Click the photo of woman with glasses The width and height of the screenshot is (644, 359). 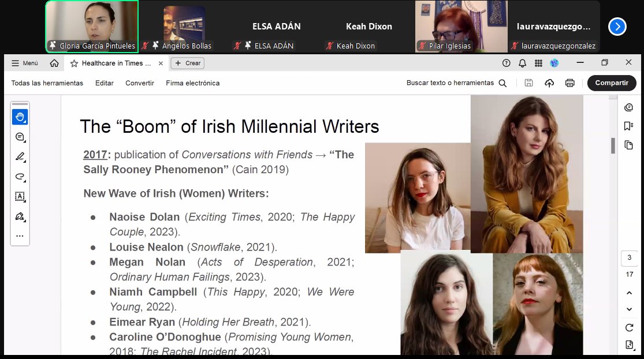[x=418, y=197]
